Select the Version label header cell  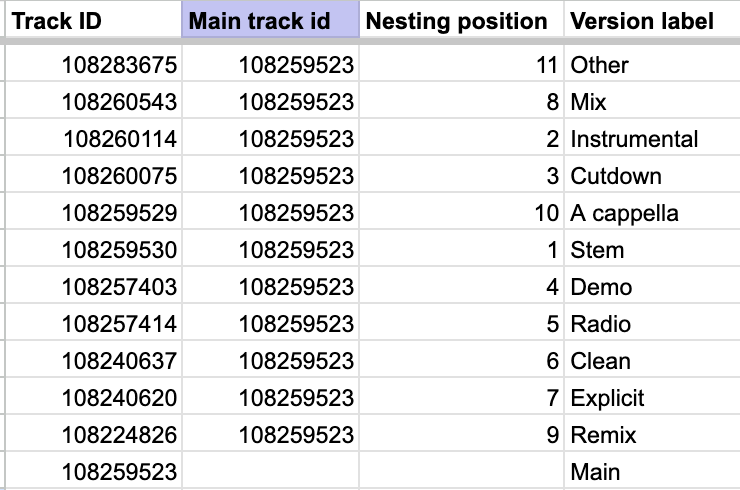coord(652,20)
